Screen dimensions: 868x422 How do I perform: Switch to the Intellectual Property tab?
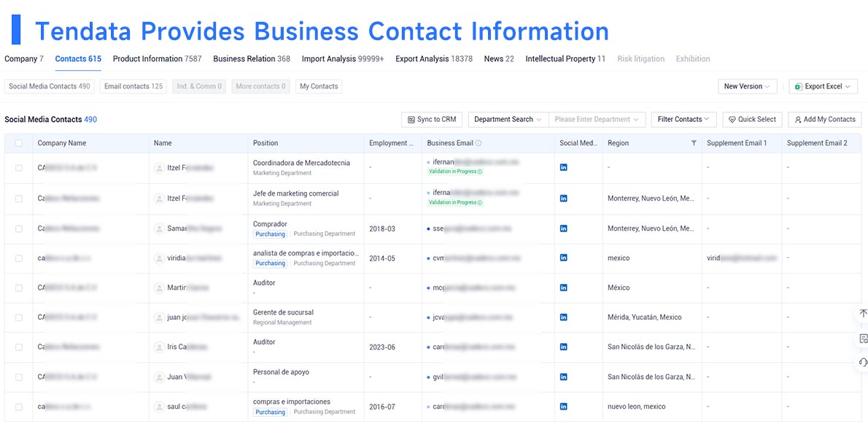565,58
